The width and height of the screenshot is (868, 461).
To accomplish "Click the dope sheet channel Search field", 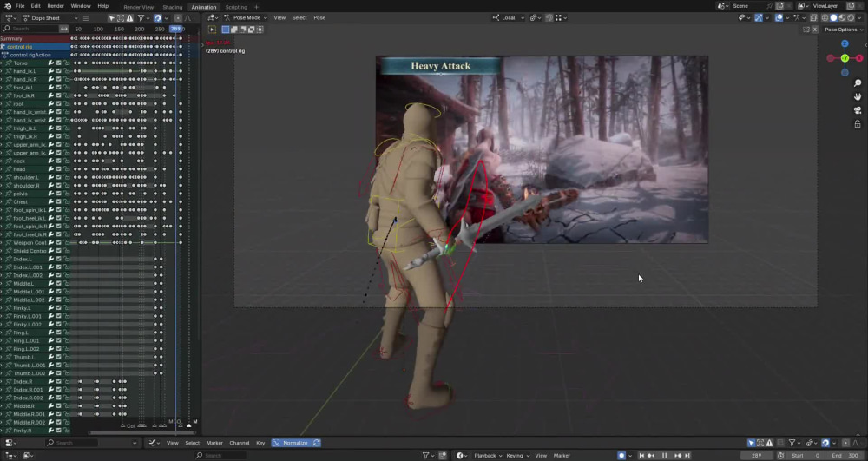I will (x=30, y=29).
